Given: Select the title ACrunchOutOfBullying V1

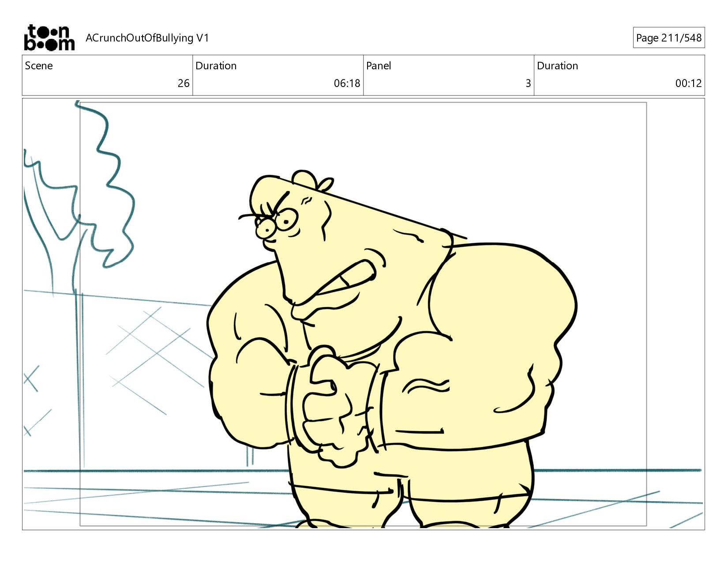Looking at the screenshot, I should (x=147, y=38).
